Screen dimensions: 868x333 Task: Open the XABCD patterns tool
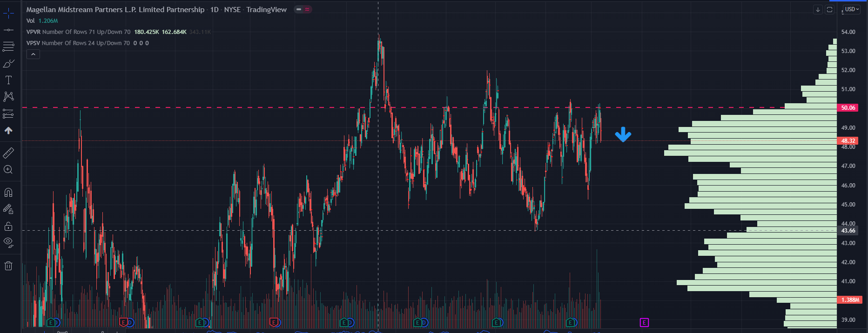pyautogui.click(x=8, y=97)
